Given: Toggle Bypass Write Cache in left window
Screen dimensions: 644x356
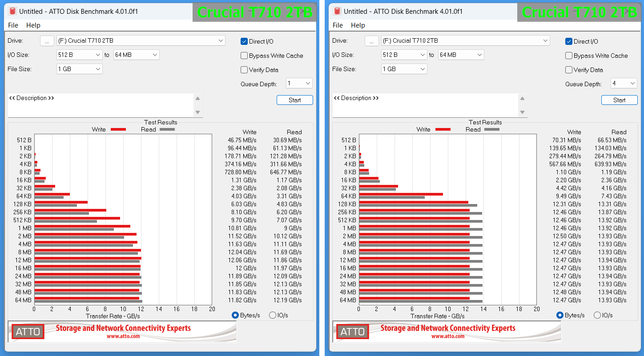Looking at the screenshot, I should [x=244, y=56].
